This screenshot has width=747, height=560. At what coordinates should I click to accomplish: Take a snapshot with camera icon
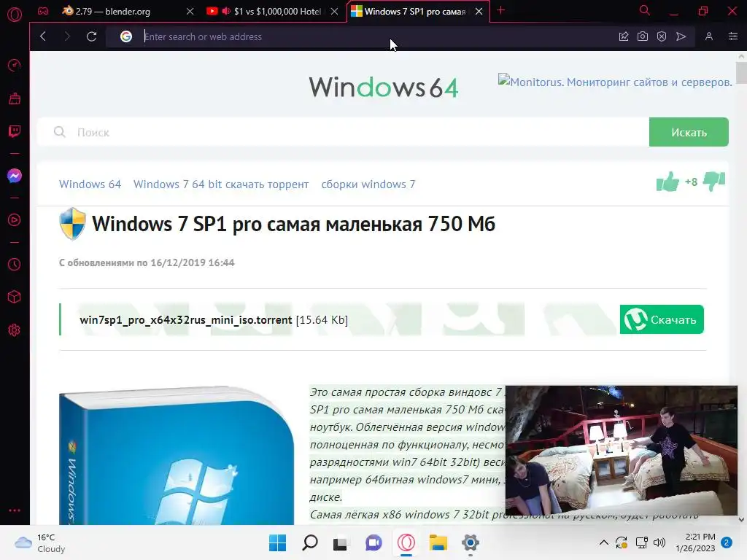coord(643,36)
